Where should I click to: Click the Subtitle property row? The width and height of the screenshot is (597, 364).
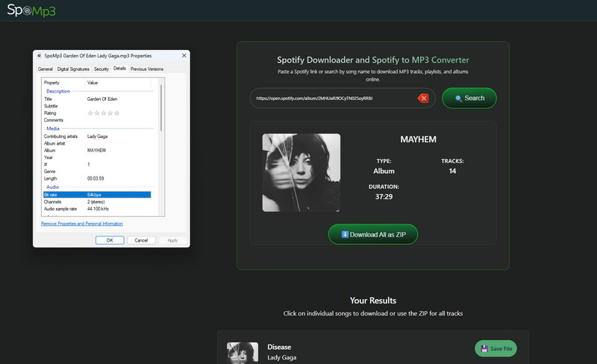97,106
